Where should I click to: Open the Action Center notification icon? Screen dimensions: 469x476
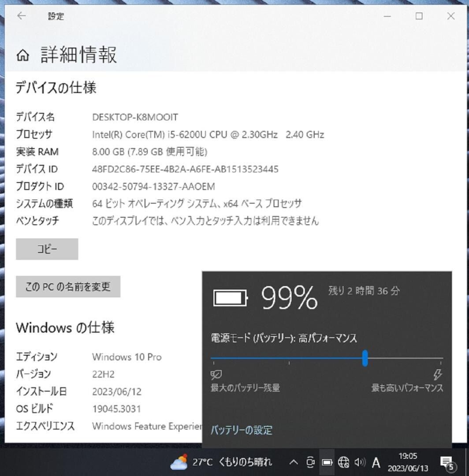coord(447,463)
